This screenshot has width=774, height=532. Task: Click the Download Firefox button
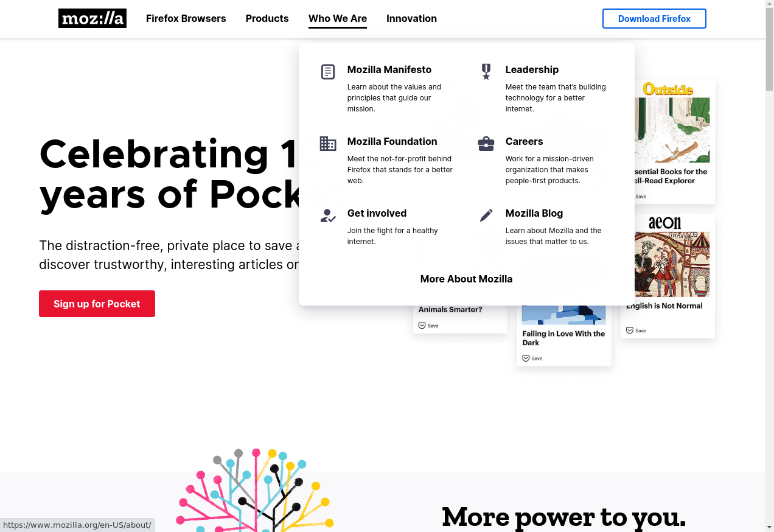pos(654,18)
